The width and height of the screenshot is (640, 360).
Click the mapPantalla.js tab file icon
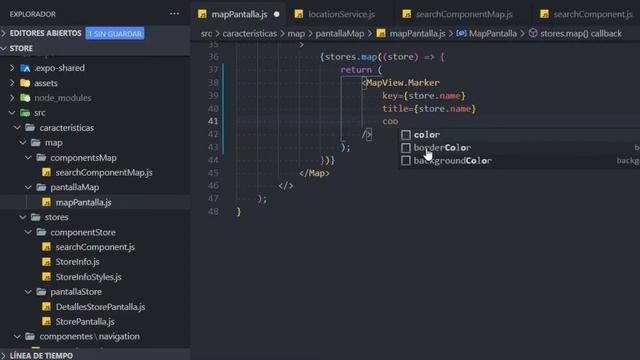(202, 14)
